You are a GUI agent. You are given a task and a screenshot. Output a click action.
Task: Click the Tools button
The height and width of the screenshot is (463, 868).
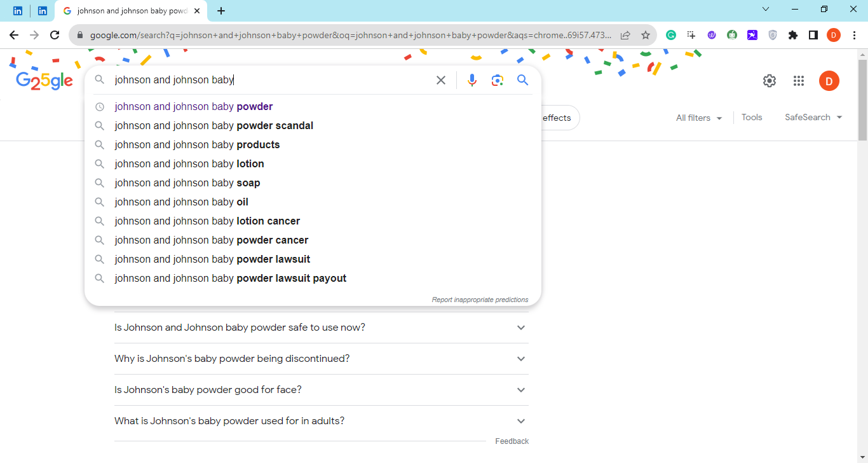(x=752, y=117)
